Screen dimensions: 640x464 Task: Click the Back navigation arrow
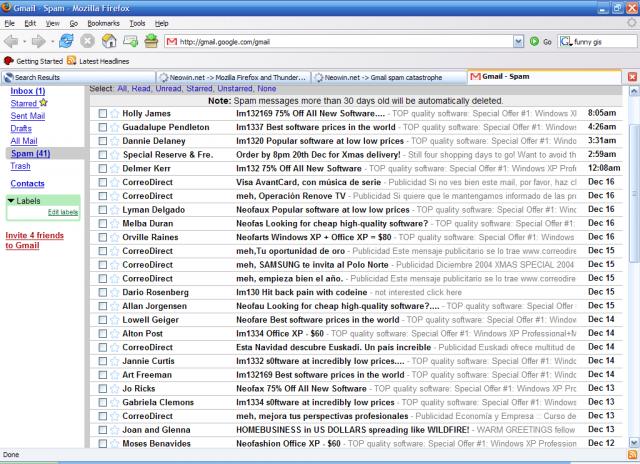(x=11, y=41)
